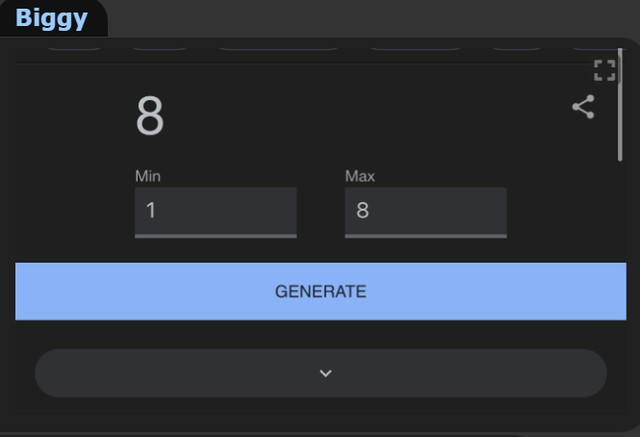Click the value 1 in Min field
This screenshot has width=640, height=437.
[x=151, y=211]
